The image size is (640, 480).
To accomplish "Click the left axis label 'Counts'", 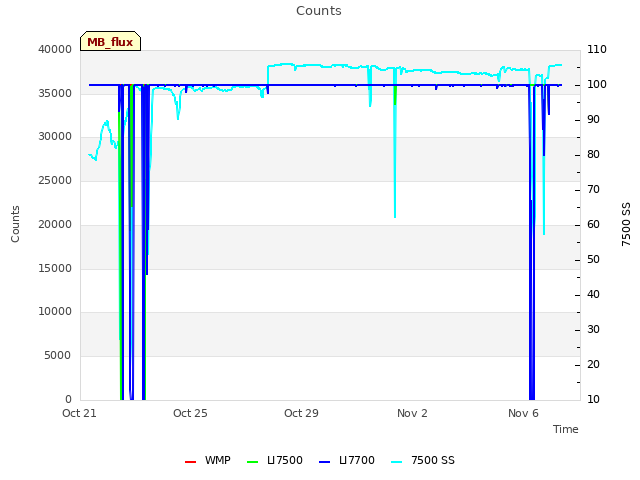I will click(15, 224).
